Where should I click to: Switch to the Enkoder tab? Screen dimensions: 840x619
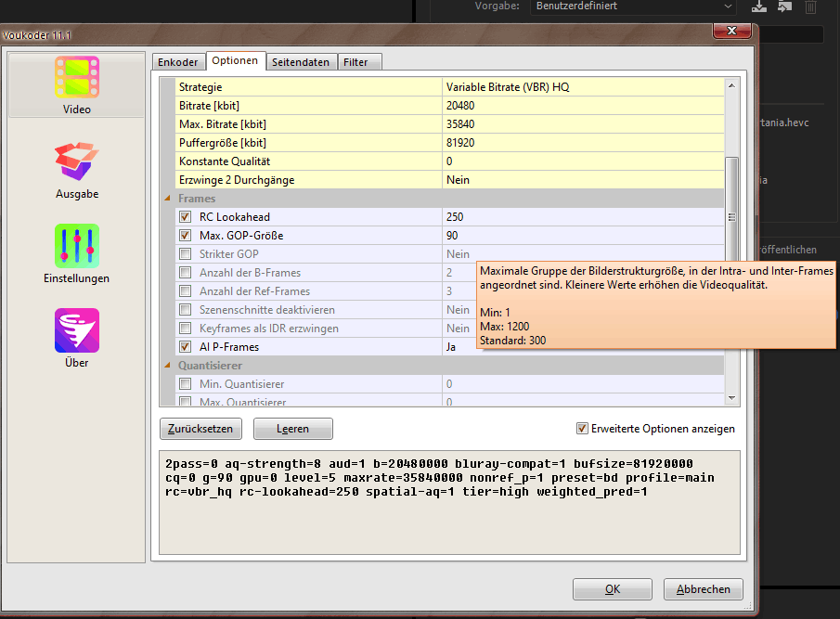click(x=178, y=62)
